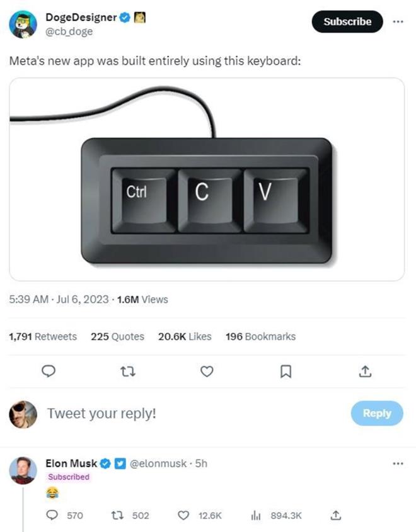The width and height of the screenshot is (416, 532).
Task: Click the @cb_doge handle
Action: click(x=69, y=31)
